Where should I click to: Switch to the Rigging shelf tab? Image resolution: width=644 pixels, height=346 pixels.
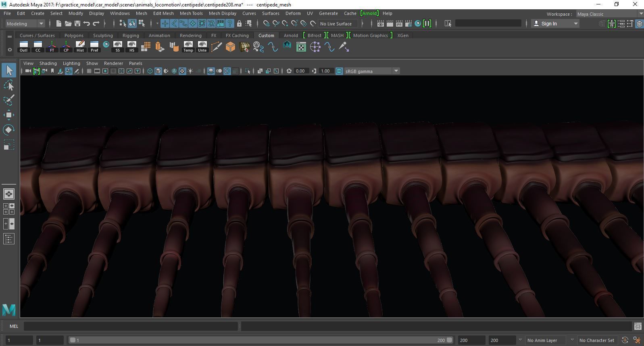[x=131, y=35]
